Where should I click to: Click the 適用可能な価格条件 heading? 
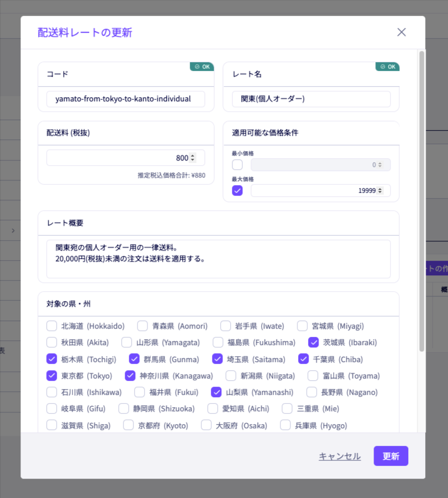(265, 133)
